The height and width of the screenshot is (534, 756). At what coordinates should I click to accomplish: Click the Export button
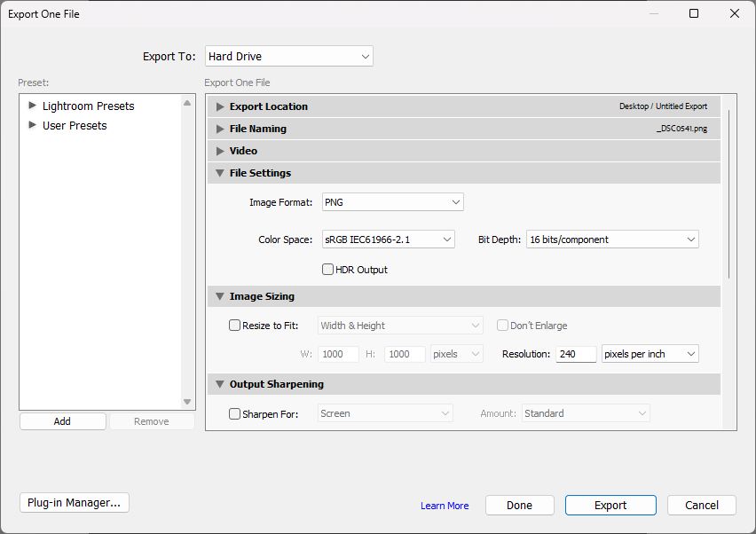click(610, 505)
